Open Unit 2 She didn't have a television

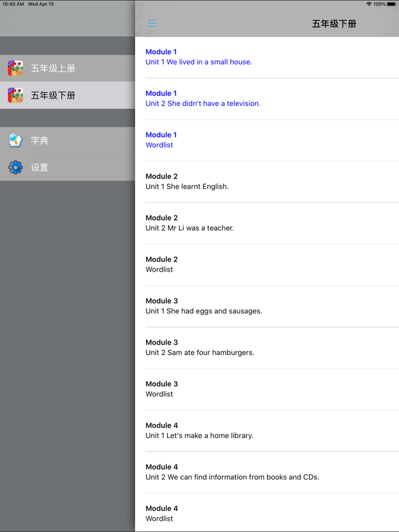point(267,99)
